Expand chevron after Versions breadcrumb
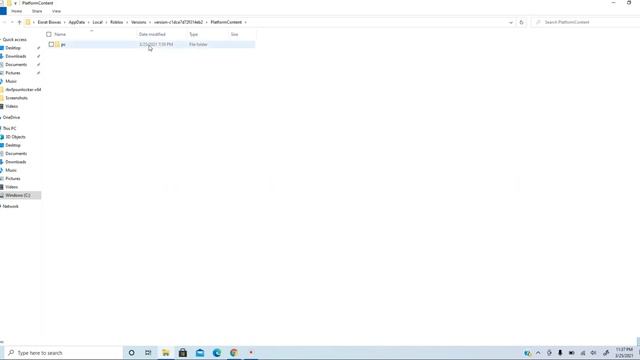The height and width of the screenshot is (360, 640). (150, 22)
